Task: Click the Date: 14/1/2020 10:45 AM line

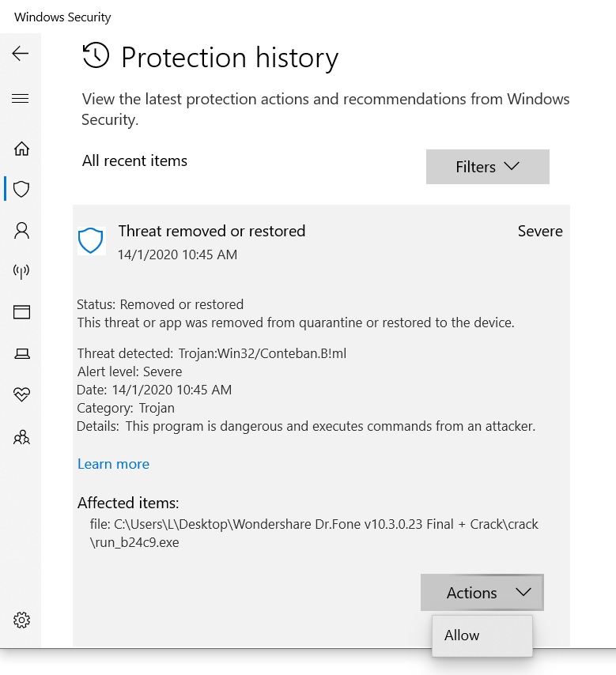Action: 154,390
